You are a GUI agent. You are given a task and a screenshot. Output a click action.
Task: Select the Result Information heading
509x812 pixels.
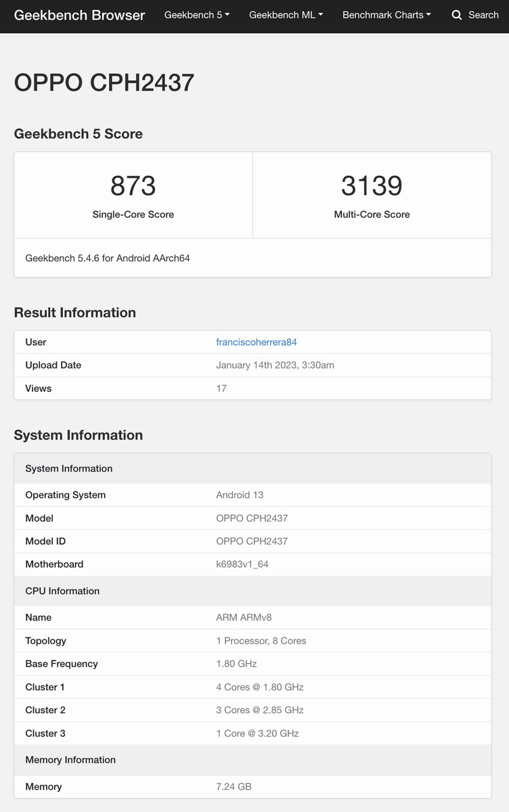pos(75,313)
